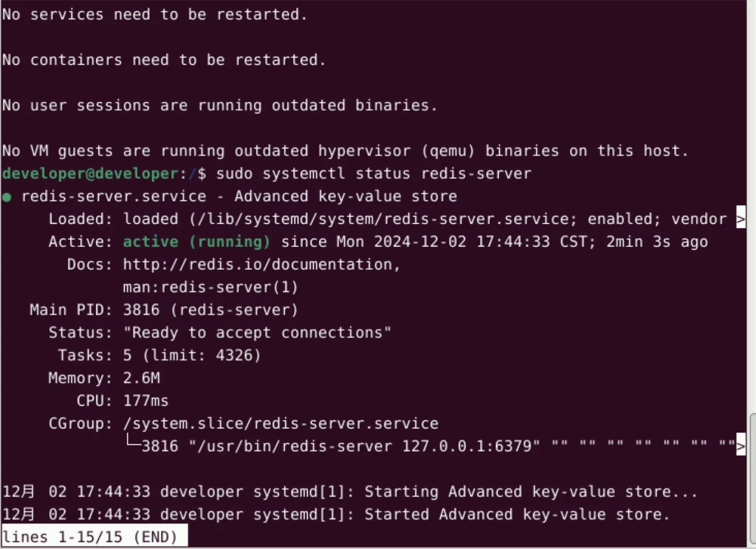Click the 'sudo systemctl status redis-server' command
Viewport: 756px width, 549px height.
(x=373, y=174)
